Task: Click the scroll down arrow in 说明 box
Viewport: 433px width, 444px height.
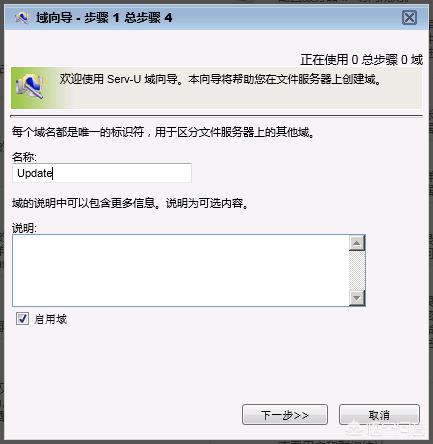Action: pyautogui.click(x=357, y=298)
